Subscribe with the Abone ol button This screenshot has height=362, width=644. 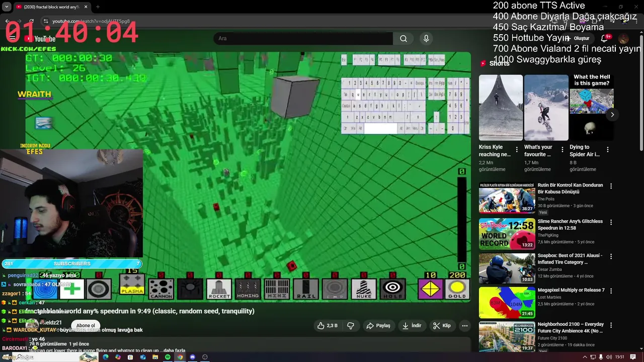click(x=86, y=325)
